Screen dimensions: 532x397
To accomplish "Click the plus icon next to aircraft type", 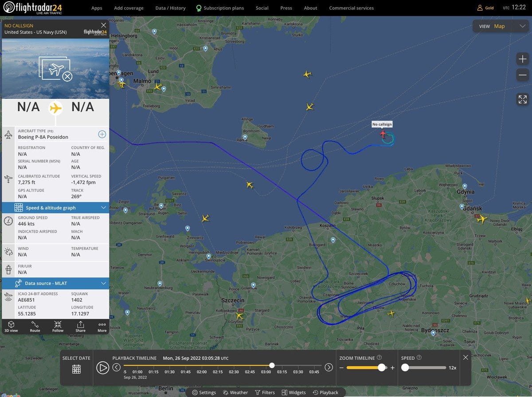I will tap(102, 134).
